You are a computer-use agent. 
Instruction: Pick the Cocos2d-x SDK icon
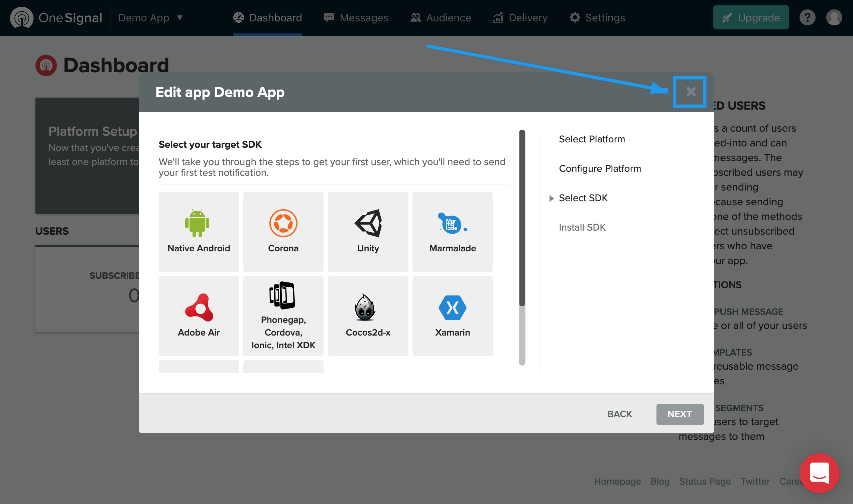point(368,316)
